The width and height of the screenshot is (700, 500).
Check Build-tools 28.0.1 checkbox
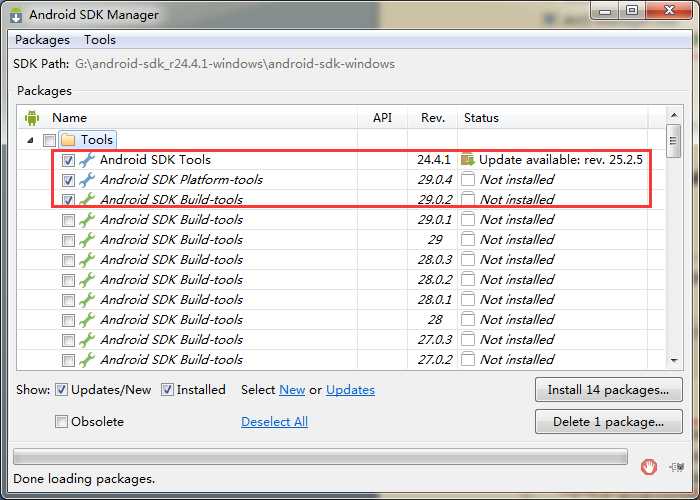pos(68,300)
